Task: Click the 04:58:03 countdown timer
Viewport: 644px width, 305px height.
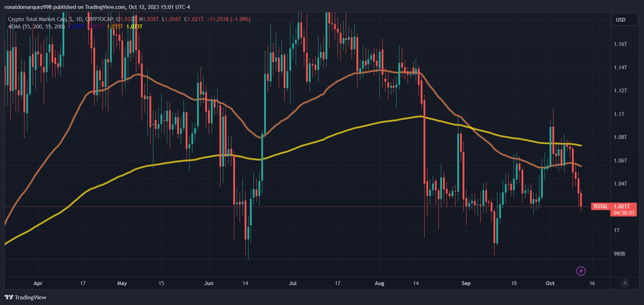Action: coord(624,213)
